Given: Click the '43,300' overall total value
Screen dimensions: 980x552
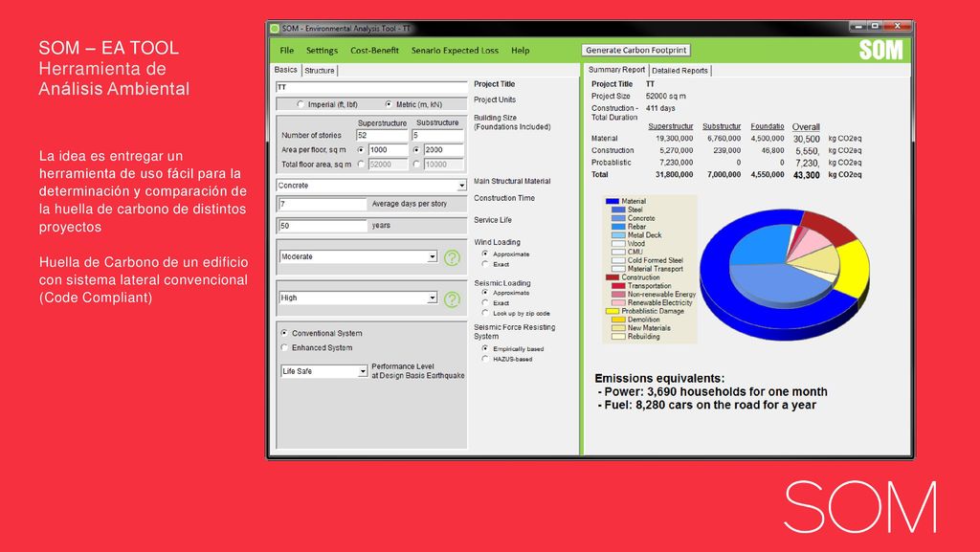Looking at the screenshot, I should pyautogui.click(x=806, y=175).
